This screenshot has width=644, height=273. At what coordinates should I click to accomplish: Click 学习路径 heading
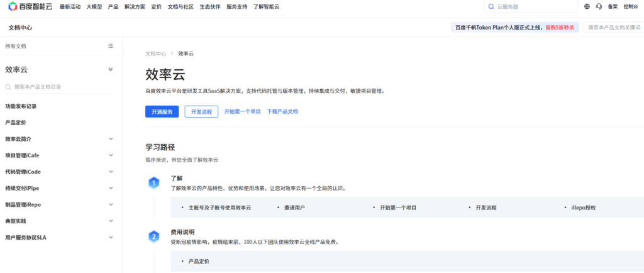[160, 147]
